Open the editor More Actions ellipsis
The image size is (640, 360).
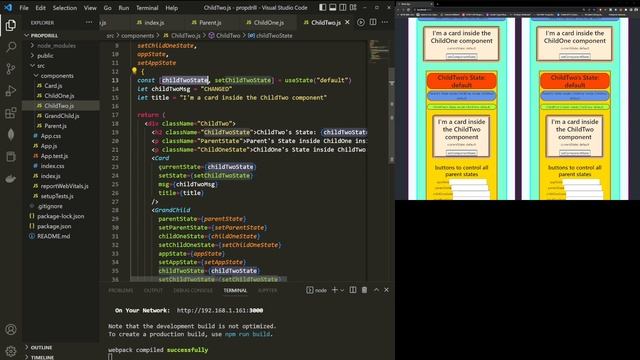(385, 22)
